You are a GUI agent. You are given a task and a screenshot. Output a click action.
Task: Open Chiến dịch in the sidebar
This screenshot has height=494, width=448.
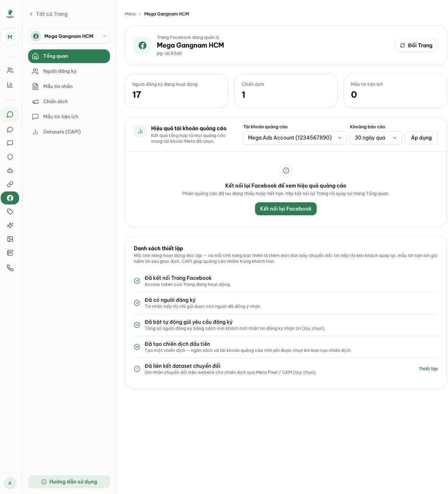click(x=69, y=101)
